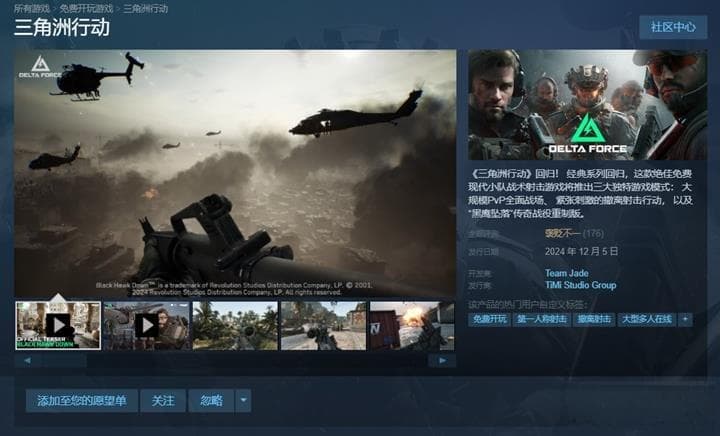Image resolution: width=720 pixels, height=436 pixels.
Task: Click 添加至您的愿望单 wishlist button
Action: click(x=82, y=401)
